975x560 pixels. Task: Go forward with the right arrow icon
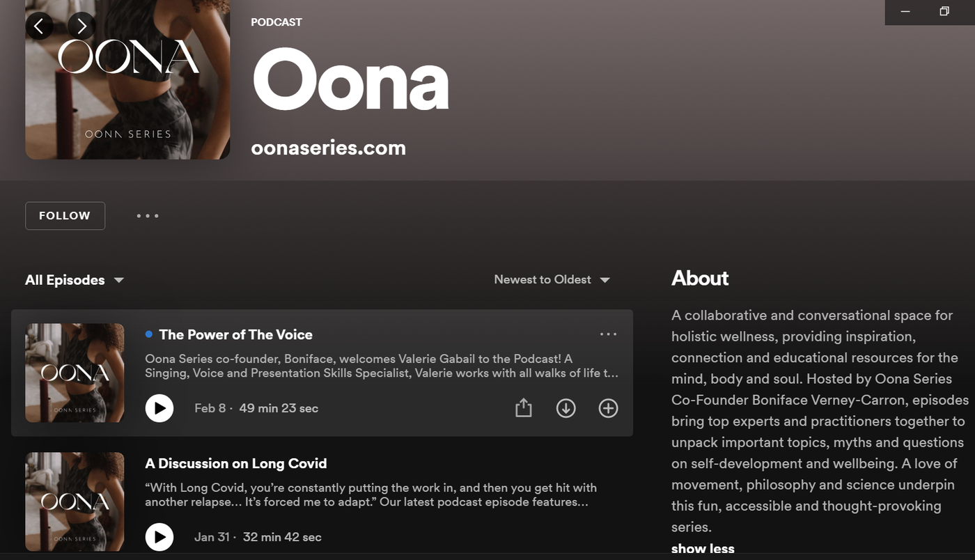tap(82, 26)
